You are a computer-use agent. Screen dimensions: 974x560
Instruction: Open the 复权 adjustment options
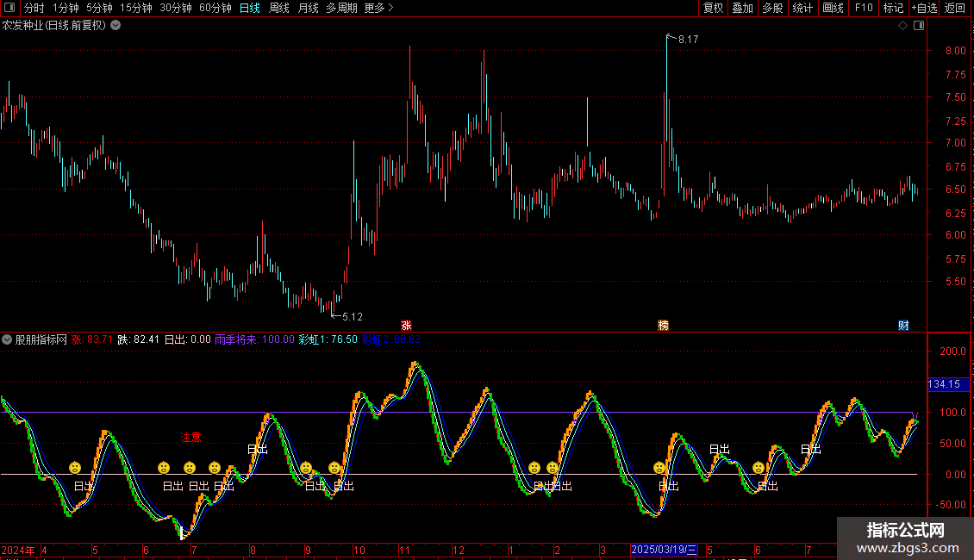pos(713,8)
